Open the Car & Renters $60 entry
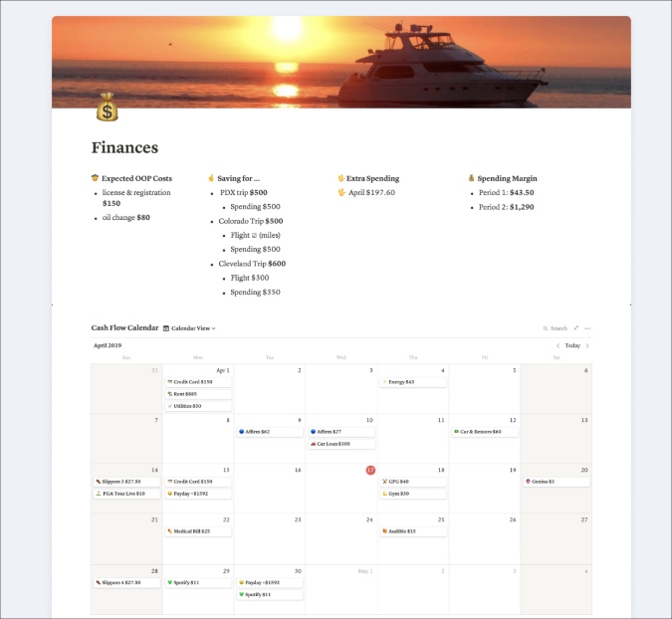672x619 pixels. 485,431
